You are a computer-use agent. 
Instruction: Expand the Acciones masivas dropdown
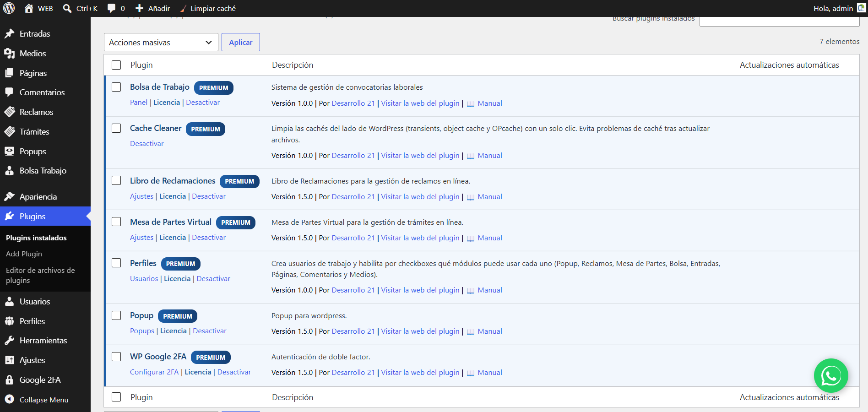click(161, 42)
